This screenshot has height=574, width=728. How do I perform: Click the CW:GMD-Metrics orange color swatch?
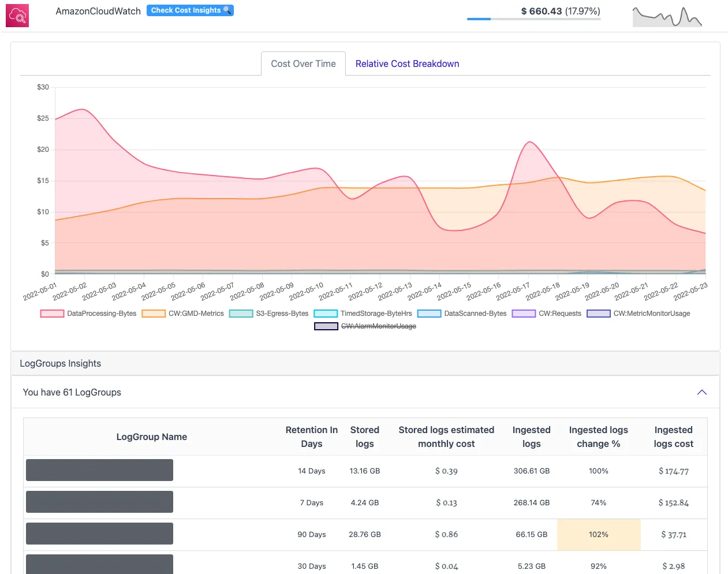coord(154,314)
